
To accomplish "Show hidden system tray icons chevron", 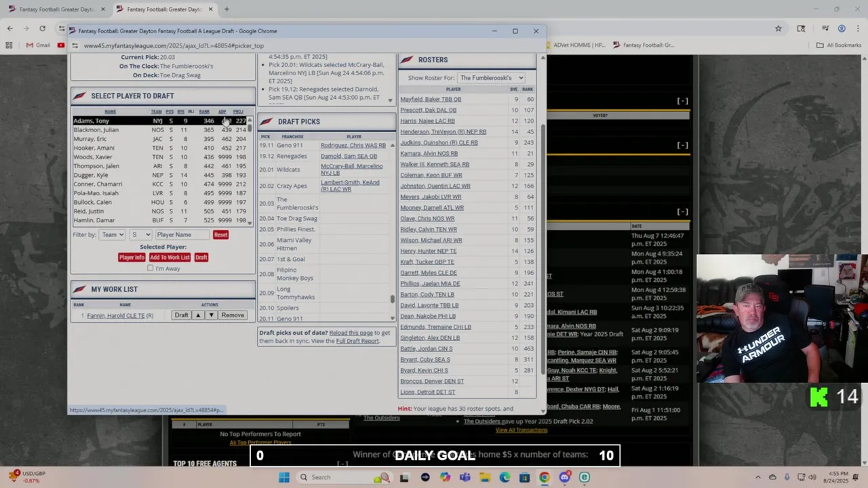I will [758, 477].
